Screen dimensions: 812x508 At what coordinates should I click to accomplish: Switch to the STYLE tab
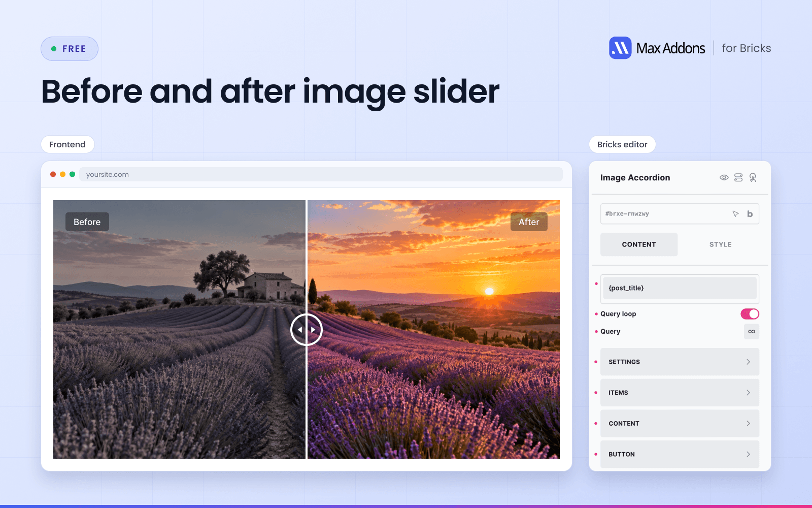[x=720, y=244]
